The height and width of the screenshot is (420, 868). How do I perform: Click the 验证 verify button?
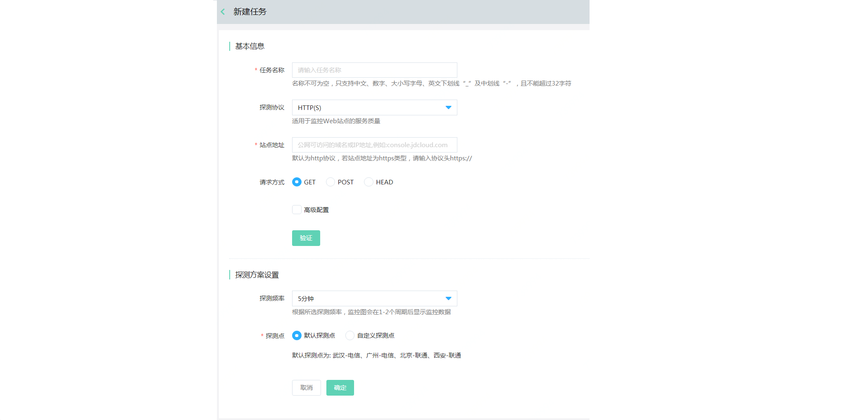[306, 238]
